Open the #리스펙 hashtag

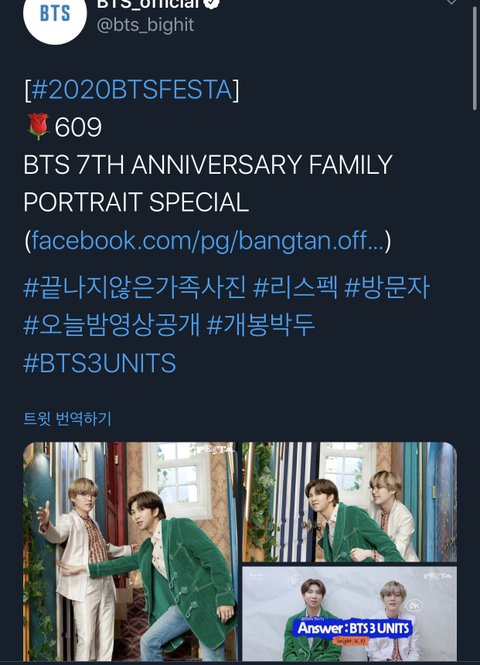295,288
